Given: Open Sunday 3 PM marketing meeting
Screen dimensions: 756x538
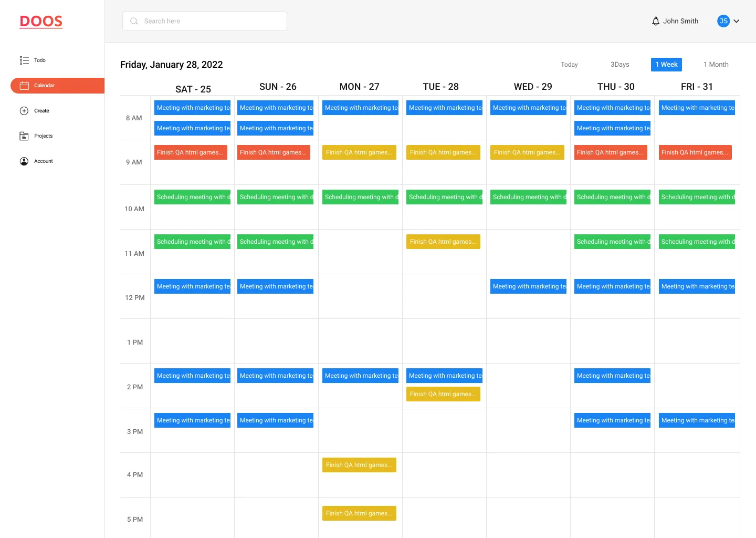Looking at the screenshot, I should [x=275, y=420].
